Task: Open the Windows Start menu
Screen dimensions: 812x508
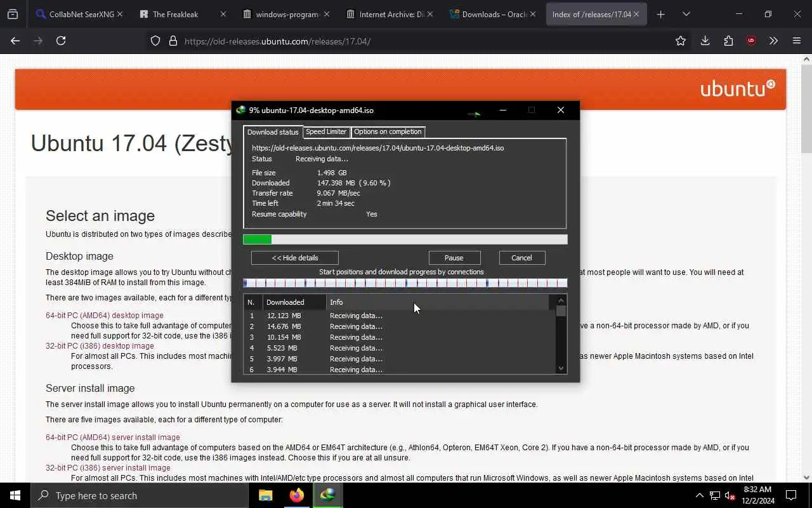Action: pyautogui.click(x=15, y=495)
